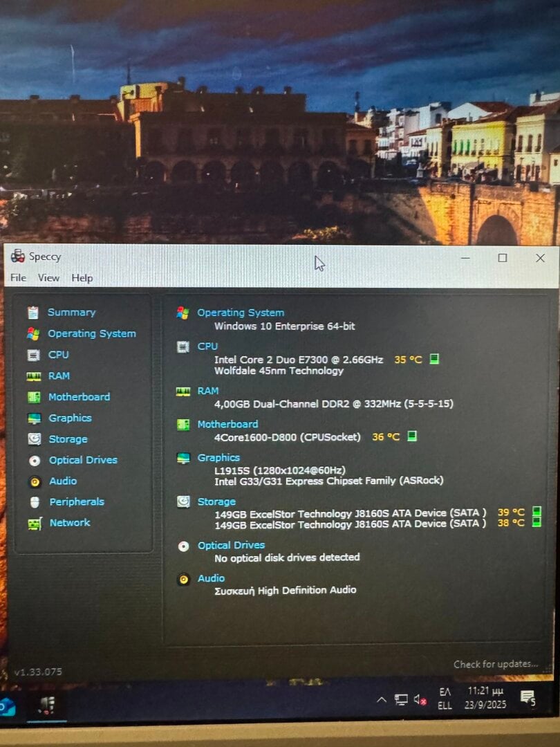Click the sidebar Optical Drives disc icon
Image resolution: width=560 pixels, height=747 pixels.
(x=35, y=461)
